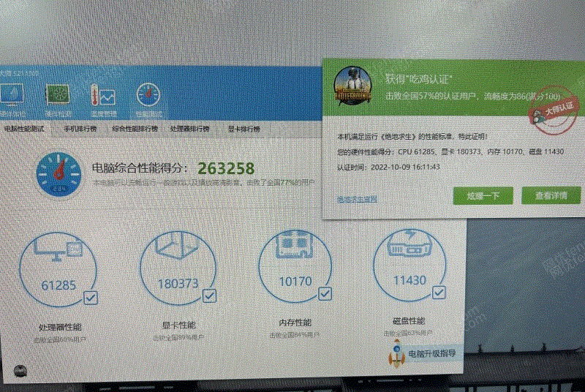Image resolution: width=585 pixels, height=392 pixels.
Task: Toggle the 磁盘性能 checkbox
Action: tap(439, 293)
